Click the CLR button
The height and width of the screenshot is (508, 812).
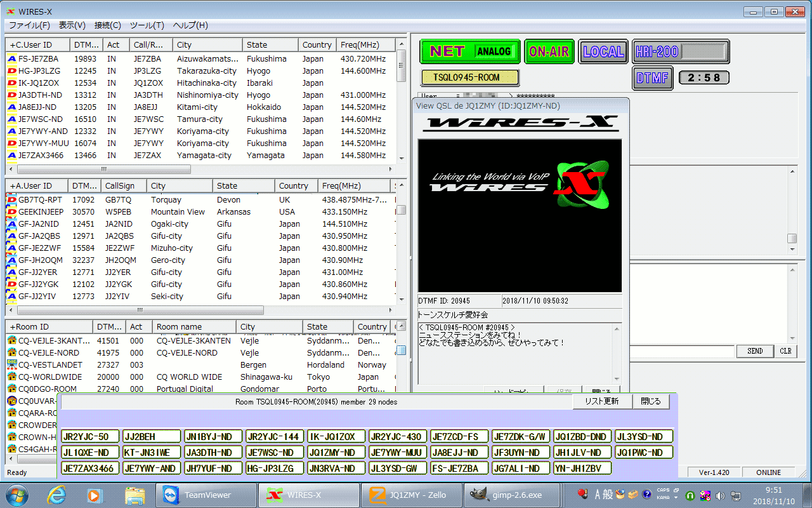click(x=786, y=351)
